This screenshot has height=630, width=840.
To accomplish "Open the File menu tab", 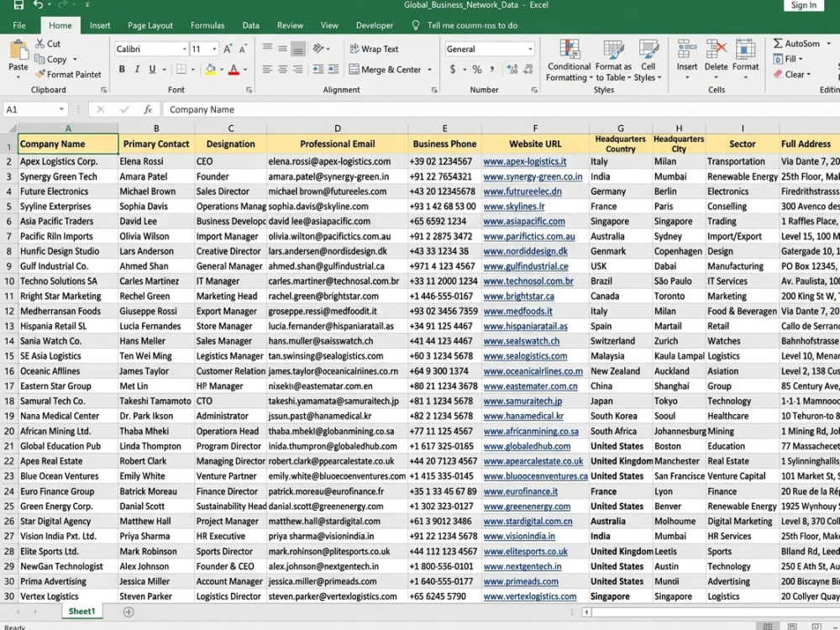I will [x=19, y=25].
